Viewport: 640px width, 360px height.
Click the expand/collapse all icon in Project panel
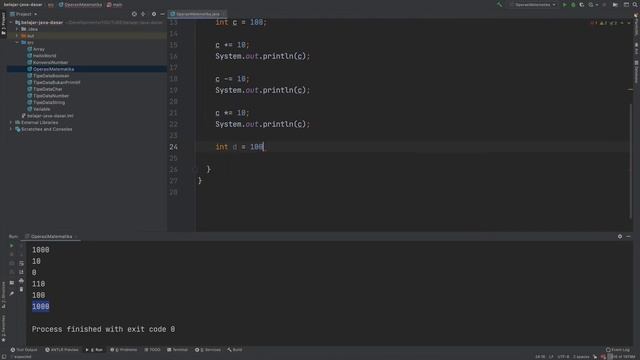click(x=143, y=14)
